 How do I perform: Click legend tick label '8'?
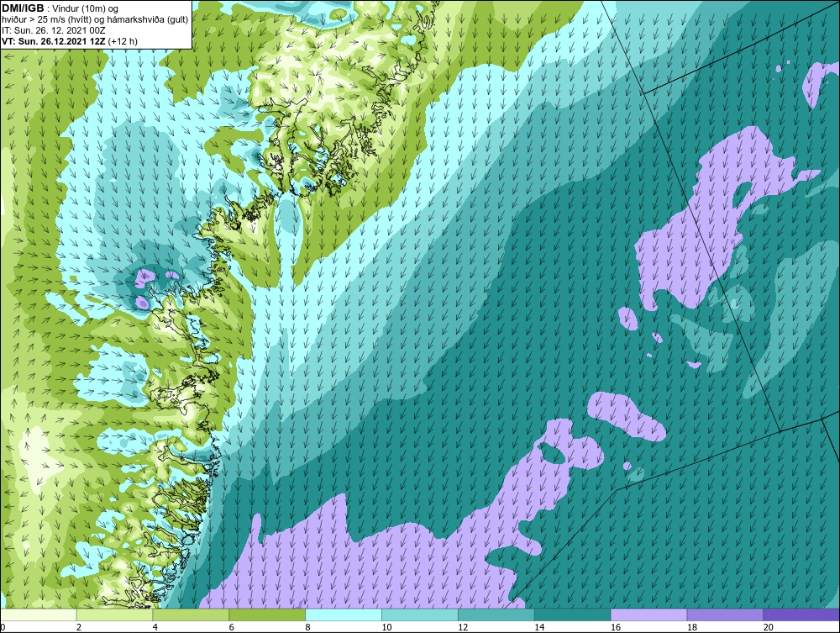point(307,627)
